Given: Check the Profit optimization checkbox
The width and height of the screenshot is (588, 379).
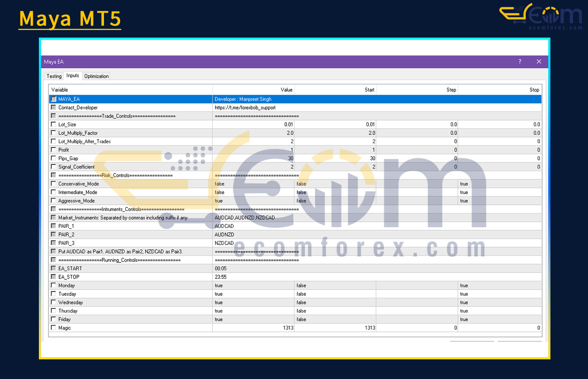Looking at the screenshot, I should [53, 150].
